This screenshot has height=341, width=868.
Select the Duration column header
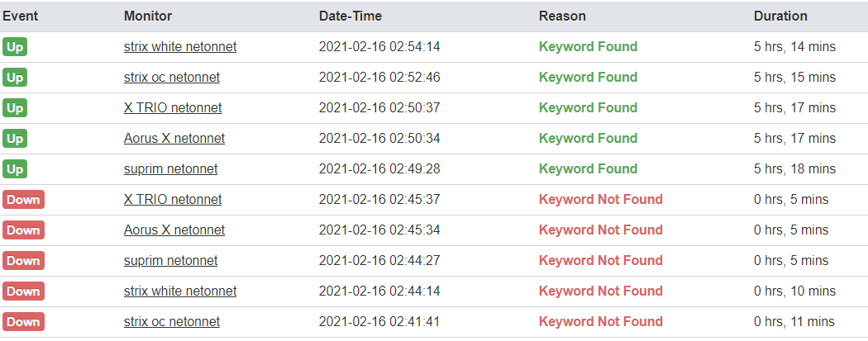[x=780, y=16]
